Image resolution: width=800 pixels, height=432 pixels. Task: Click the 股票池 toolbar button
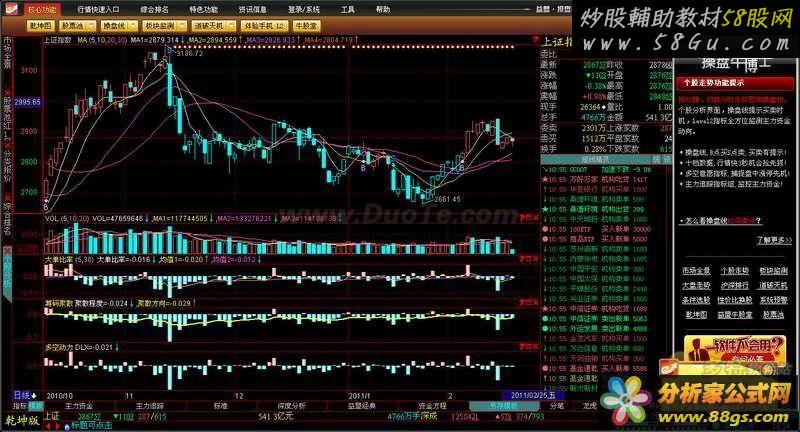(73, 26)
